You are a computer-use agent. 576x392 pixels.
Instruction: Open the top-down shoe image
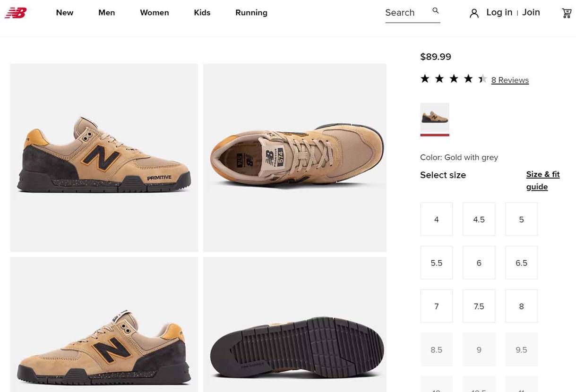(x=294, y=158)
